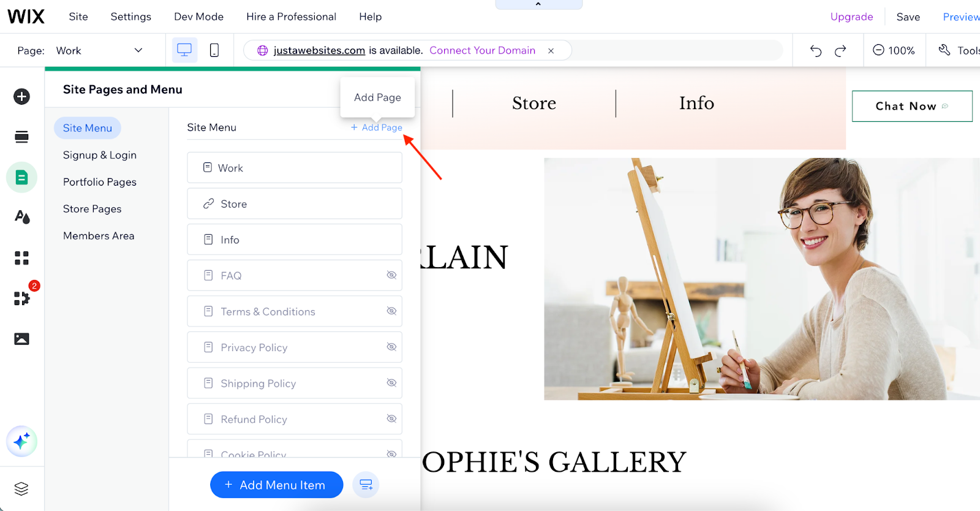
Task: Toggle visibility of the Refund Policy page
Action: click(x=391, y=418)
